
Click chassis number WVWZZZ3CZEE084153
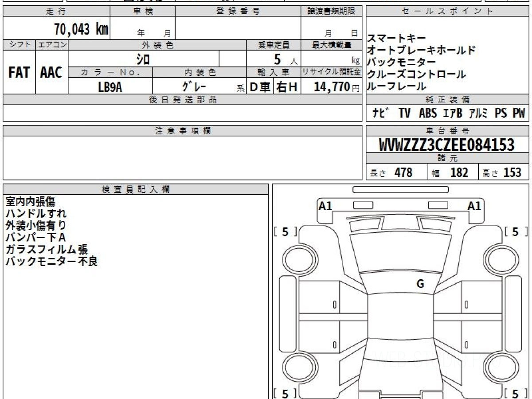pos(447,145)
